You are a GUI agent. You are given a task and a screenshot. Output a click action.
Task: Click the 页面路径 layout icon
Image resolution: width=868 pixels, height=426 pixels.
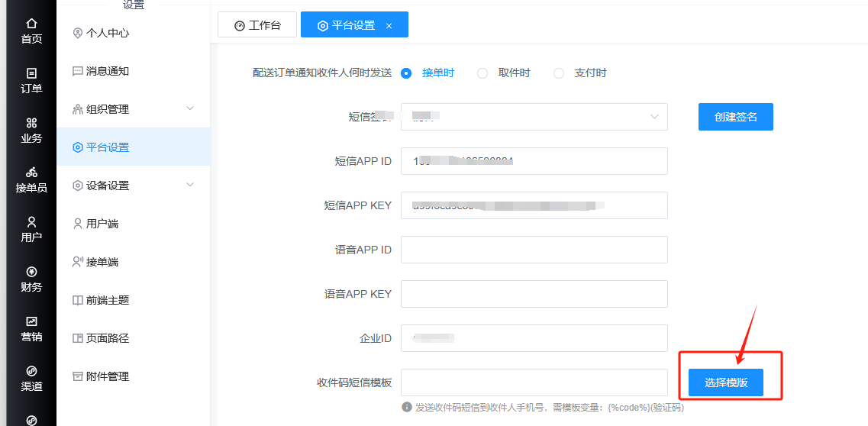coord(78,339)
